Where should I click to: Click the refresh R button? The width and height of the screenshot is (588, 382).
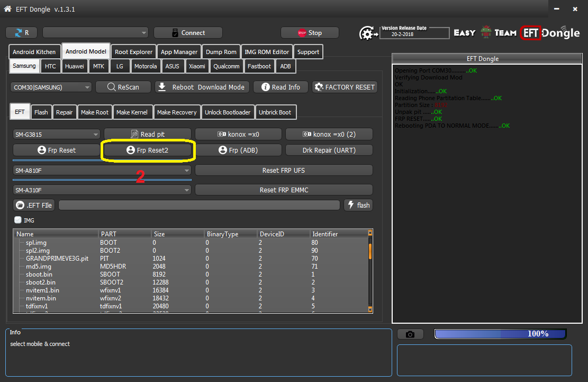coord(21,33)
